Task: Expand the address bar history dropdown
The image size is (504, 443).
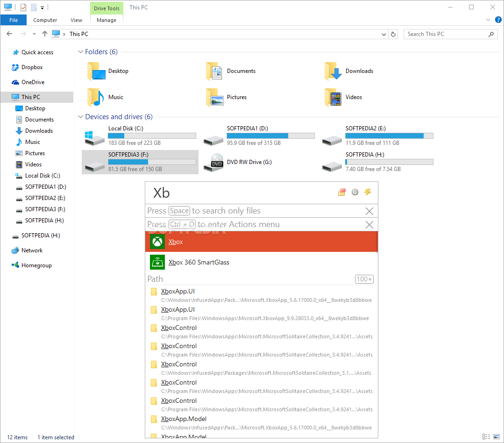Action: pyautogui.click(x=383, y=34)
